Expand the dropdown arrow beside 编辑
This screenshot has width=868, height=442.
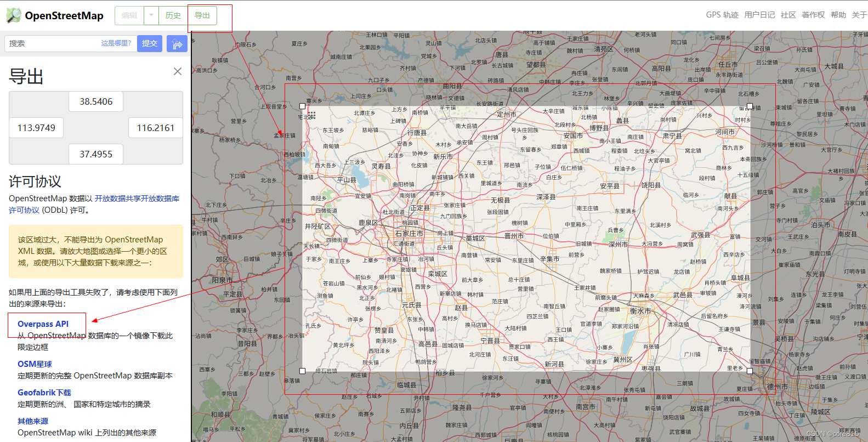pyautogui.click(x=151, y=15)
